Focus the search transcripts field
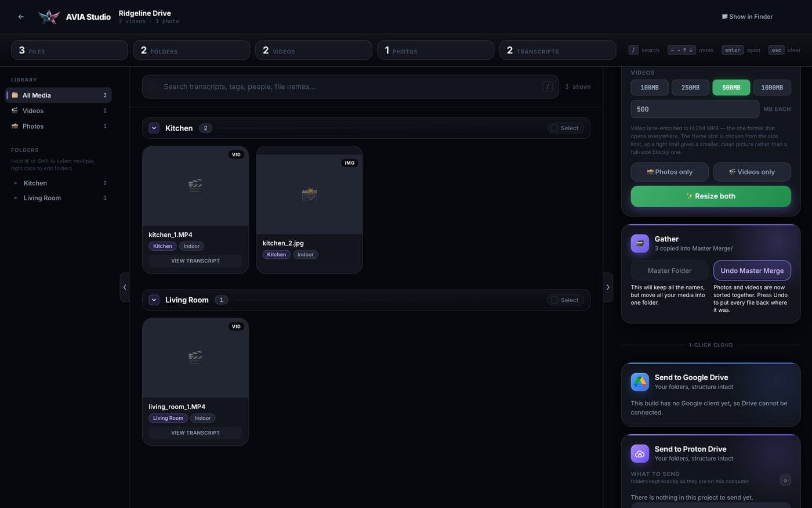Viewport: 812px width, 508px height. point(350,87)
